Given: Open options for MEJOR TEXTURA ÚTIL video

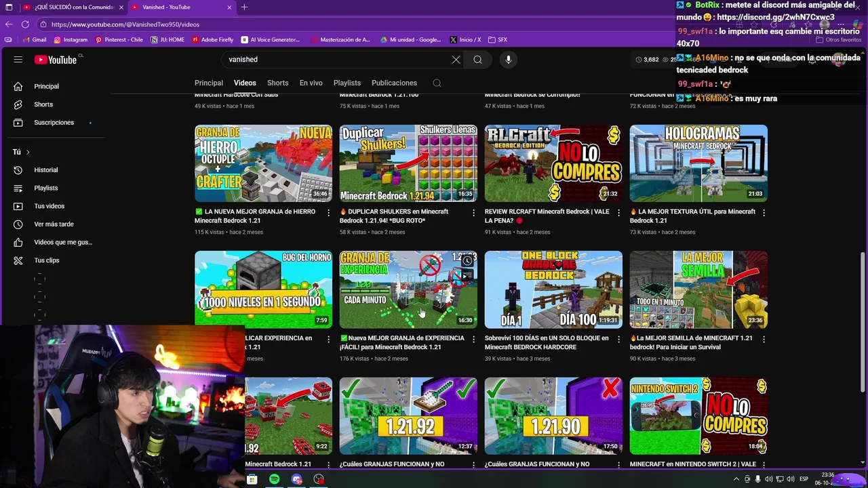Looking at the screenshot, I should coord(764,212).
